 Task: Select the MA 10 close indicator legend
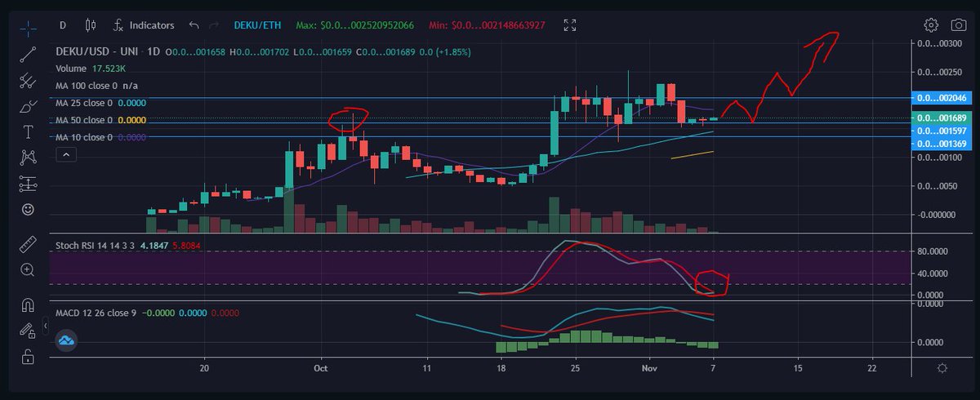tap(83, 137)
